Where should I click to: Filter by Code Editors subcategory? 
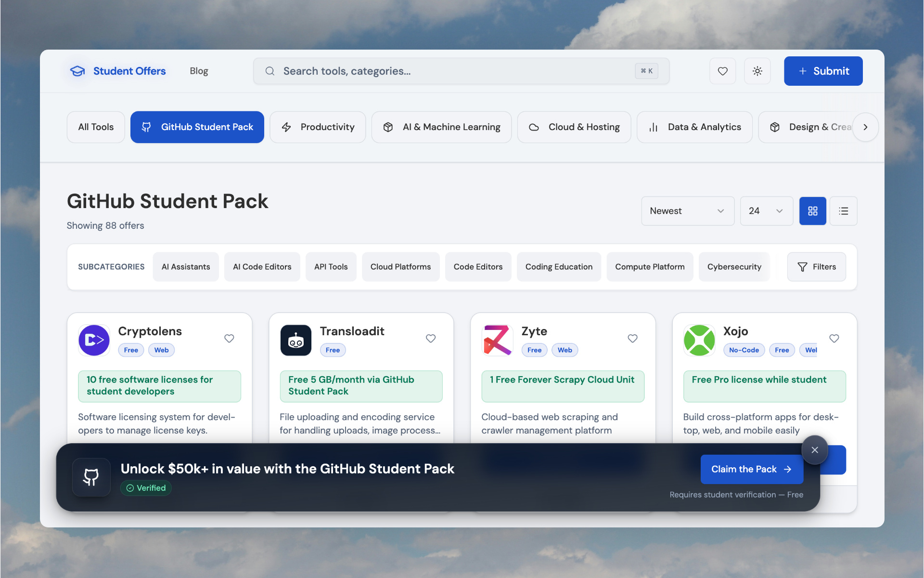[x=478, y=267]
